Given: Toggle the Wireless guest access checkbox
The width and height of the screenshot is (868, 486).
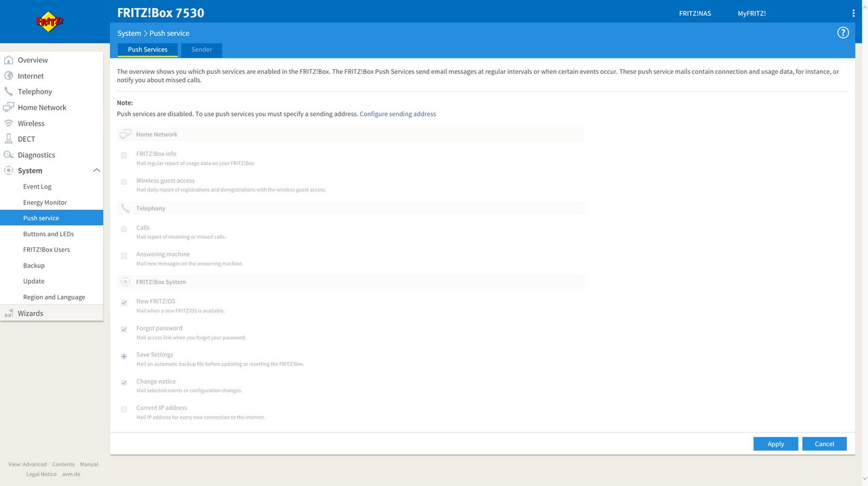Looking at the screenshot, I should (124, 182).
